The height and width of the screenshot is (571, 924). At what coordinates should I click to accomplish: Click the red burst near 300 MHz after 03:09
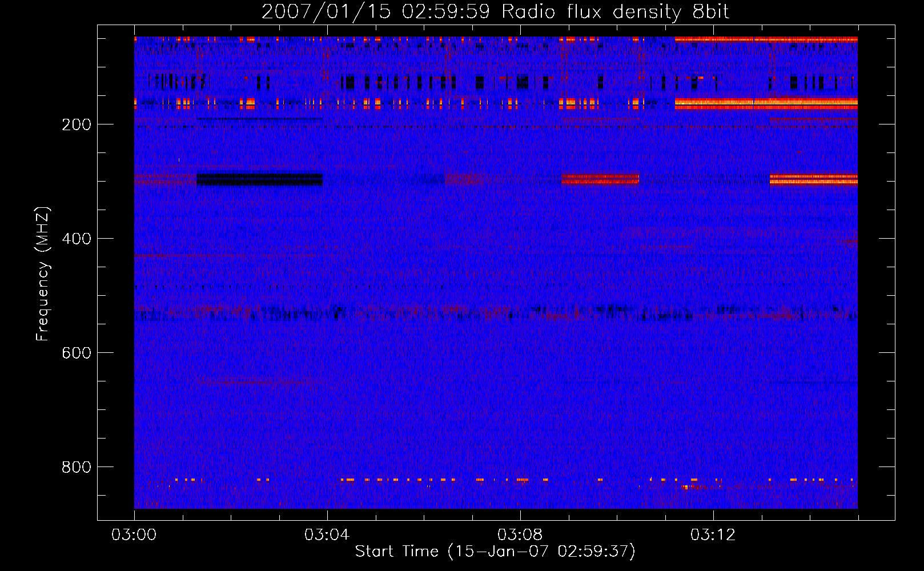[600, 179]
